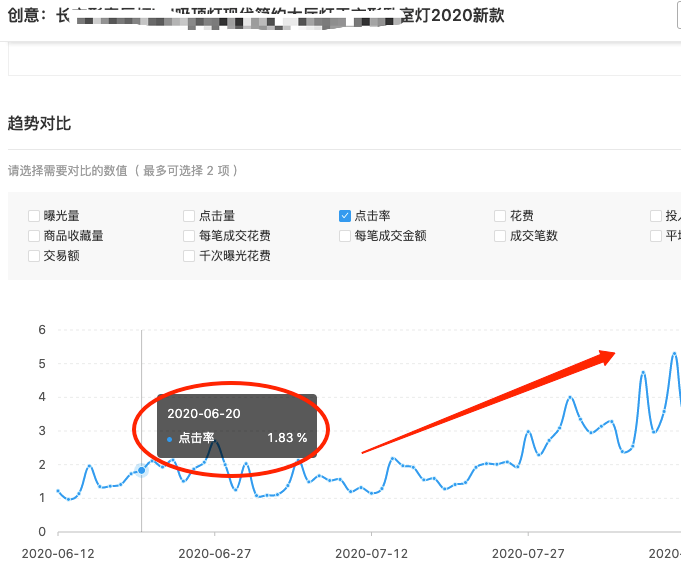The width and height of the screenshot is (681, 568).
Task: Enable the 每笔成交金额 checkbox
Action: (345, 236)
